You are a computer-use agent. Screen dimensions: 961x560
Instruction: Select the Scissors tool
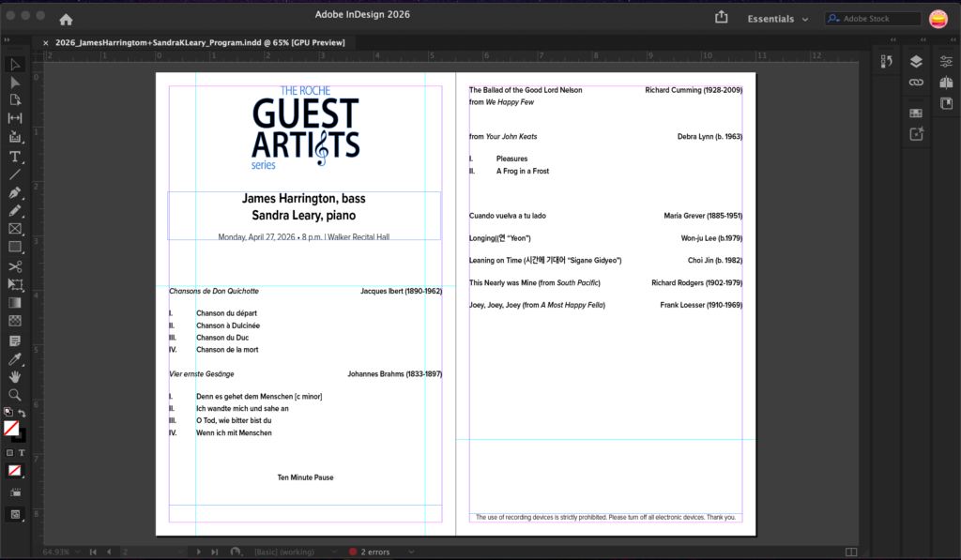pos(15,266)
